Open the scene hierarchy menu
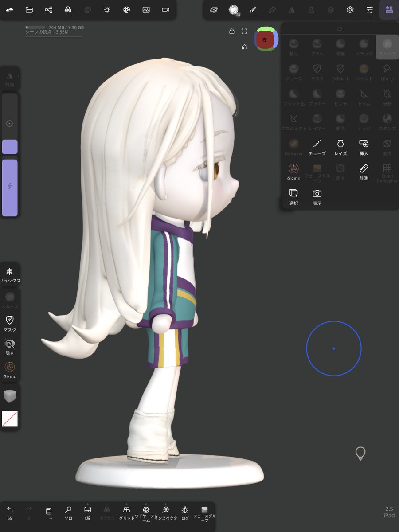 click(x=49, y=10)
